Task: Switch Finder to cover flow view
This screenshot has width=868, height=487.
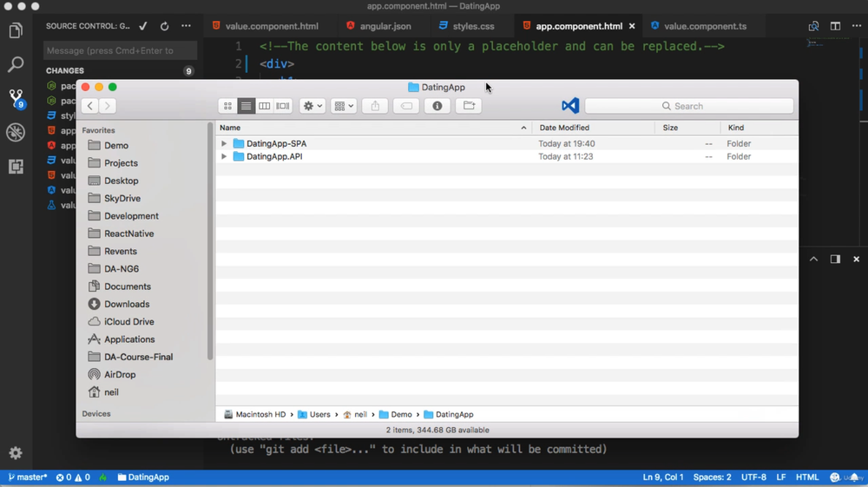Action: click(283, 106)
